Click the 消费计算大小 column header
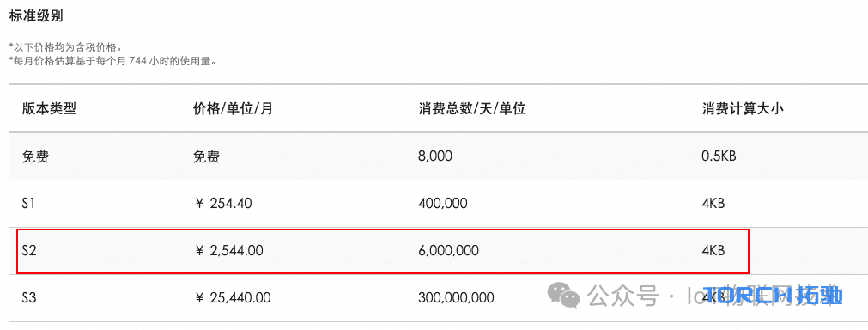Viewport: 868px width, 330px height. [743, 109]
